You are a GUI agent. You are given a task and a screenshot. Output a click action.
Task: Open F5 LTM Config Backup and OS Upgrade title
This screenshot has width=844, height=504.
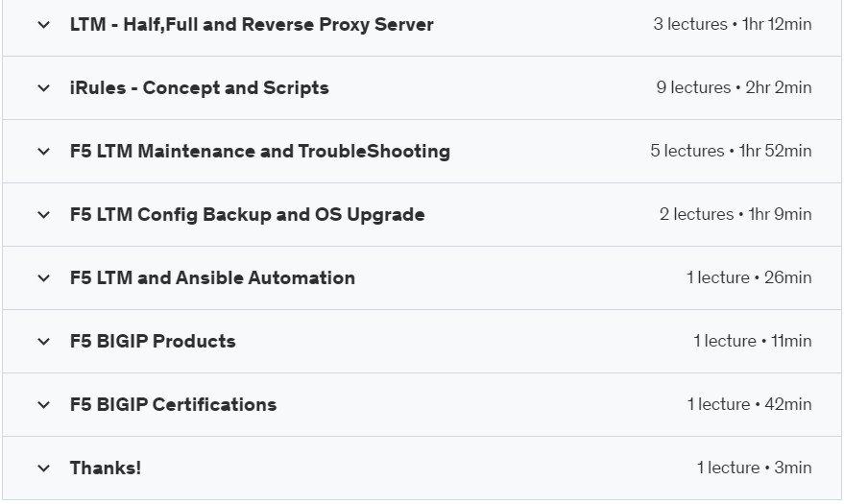(x=247, y=215)
